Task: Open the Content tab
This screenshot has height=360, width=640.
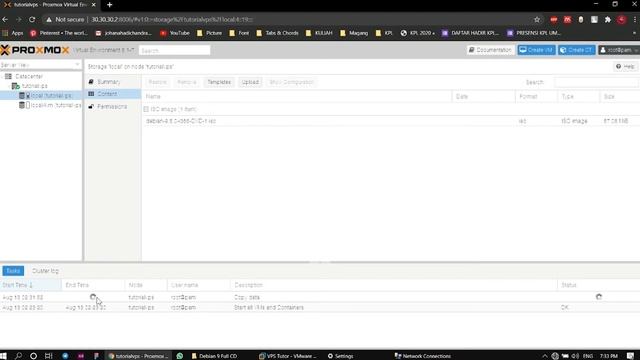Action: point(107,94)
